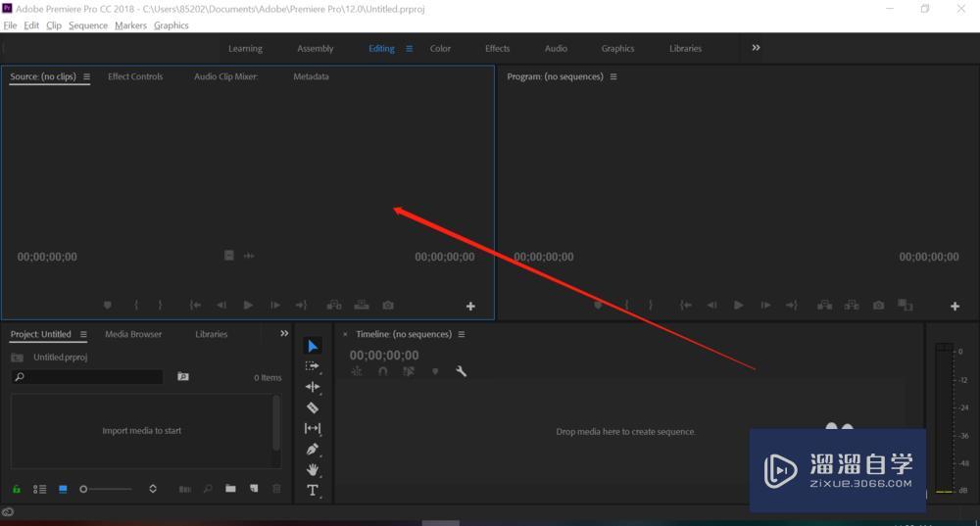980x526 pixels.
Task: Switch Project panel to List View
Action: pos(39,489)
